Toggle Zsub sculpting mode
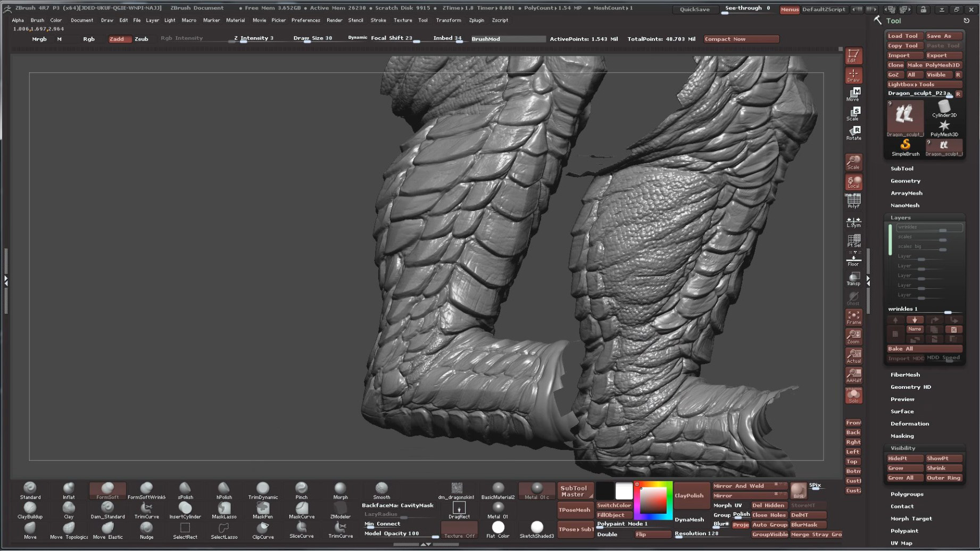The height and width of the screenshot is (551, 980). 142,39
